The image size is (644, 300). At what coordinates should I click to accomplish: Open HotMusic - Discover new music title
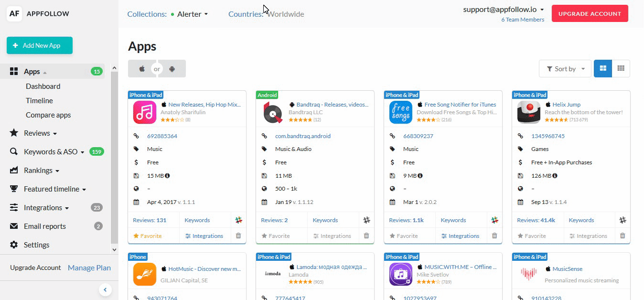tap(204, 269)
